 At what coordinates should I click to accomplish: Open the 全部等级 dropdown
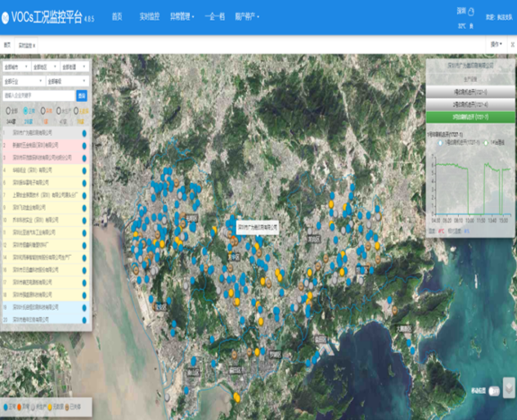pyautogui.click(x=68, y=81)
